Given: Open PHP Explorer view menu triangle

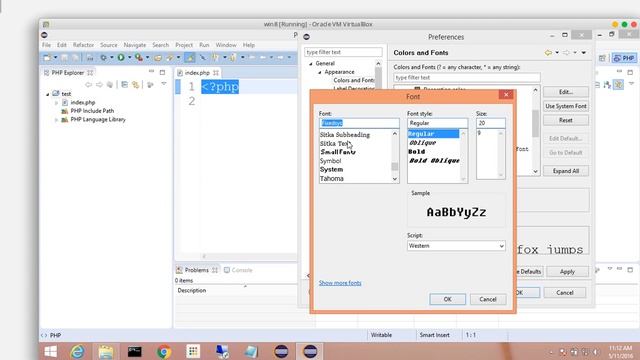Looking at the screenshot, I should [x=164, y=84].
